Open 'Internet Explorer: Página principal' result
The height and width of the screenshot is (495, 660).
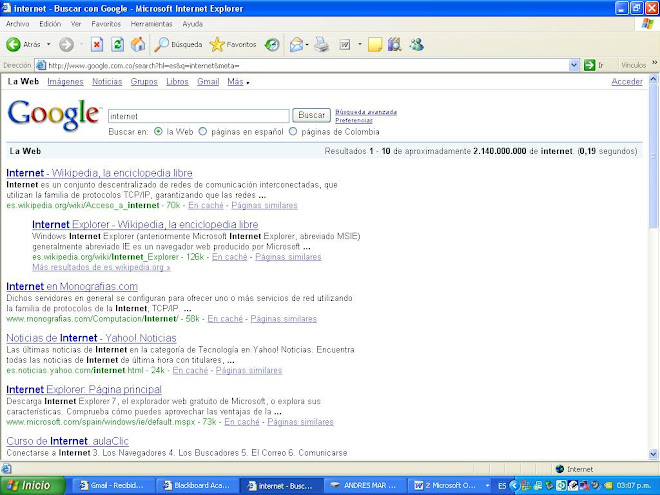(x=84, y=389)
